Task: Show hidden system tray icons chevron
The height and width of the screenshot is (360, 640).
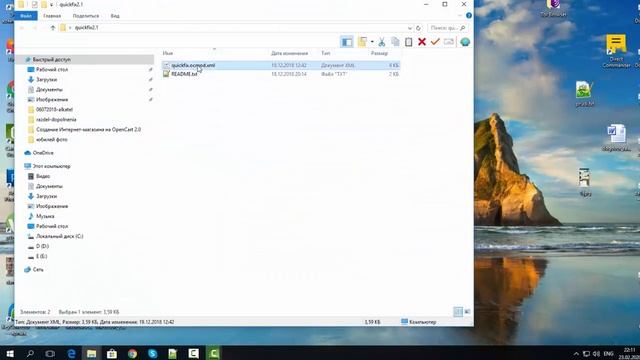Action: click(x=576, y=353)
